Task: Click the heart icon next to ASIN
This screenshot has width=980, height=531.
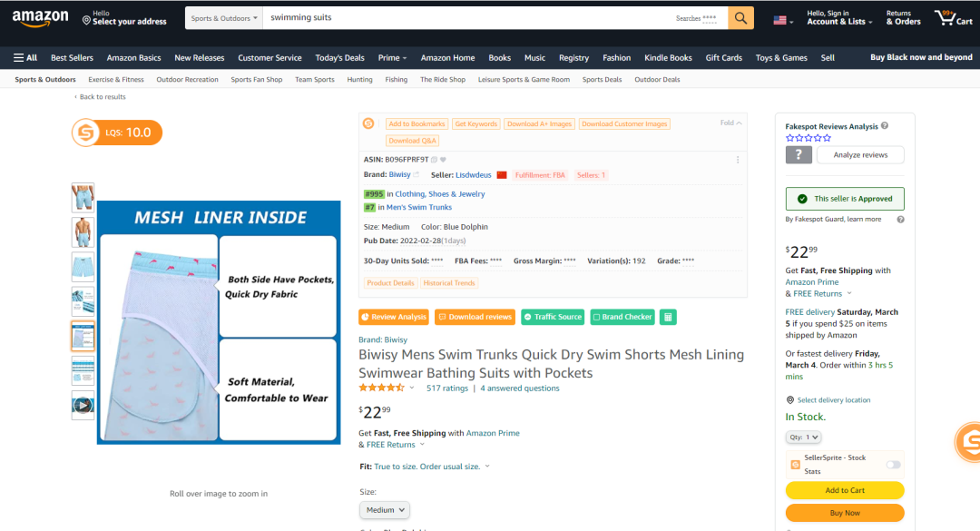Action: pos(443,160)
